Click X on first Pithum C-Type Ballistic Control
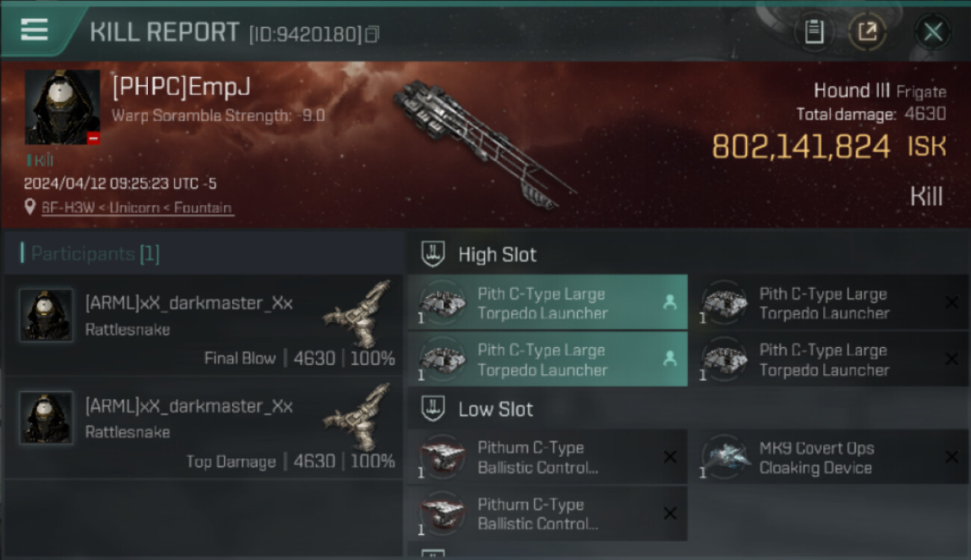Viewport: 971px width, 560px height. click(x=670, y=456)
